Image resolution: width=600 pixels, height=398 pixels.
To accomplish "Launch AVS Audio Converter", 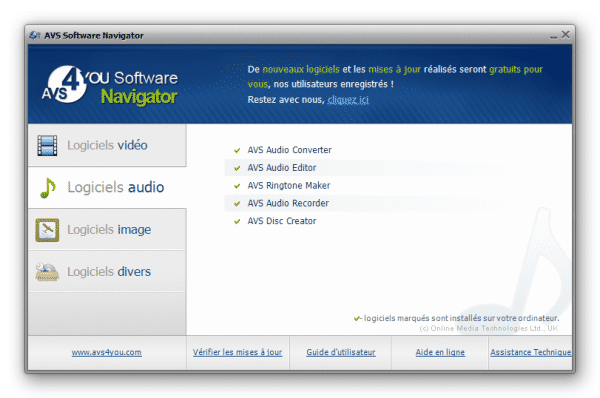I will tap(290, 150).
